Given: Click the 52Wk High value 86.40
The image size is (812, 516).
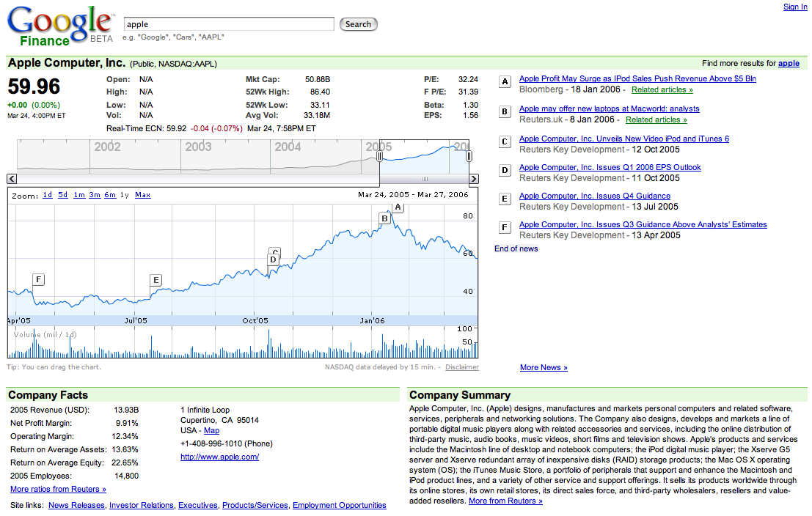Looking at the screenshot, I should tap(320, 92).
